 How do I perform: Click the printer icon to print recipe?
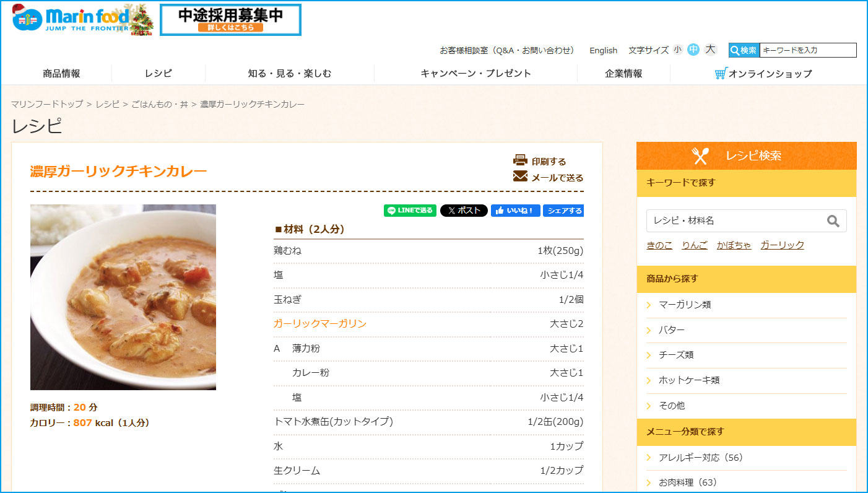pos(520,161)
